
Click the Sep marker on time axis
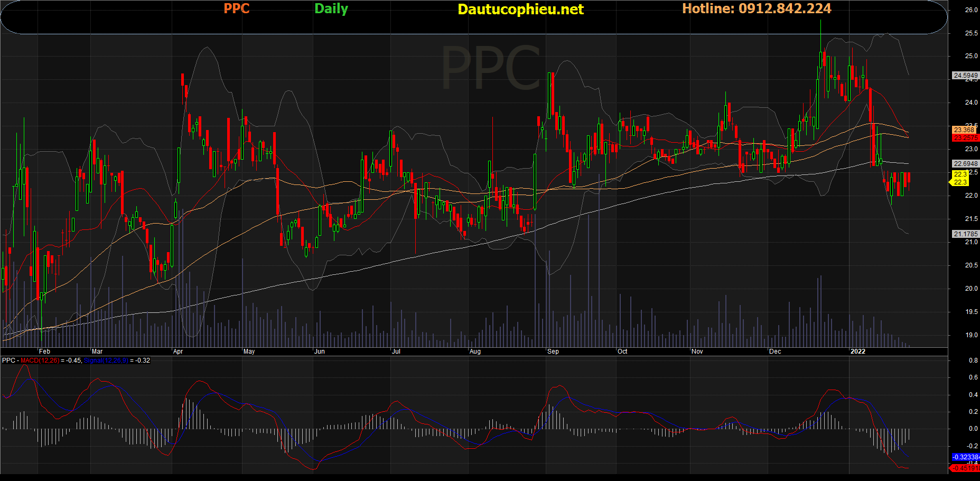tap(553, 351)
